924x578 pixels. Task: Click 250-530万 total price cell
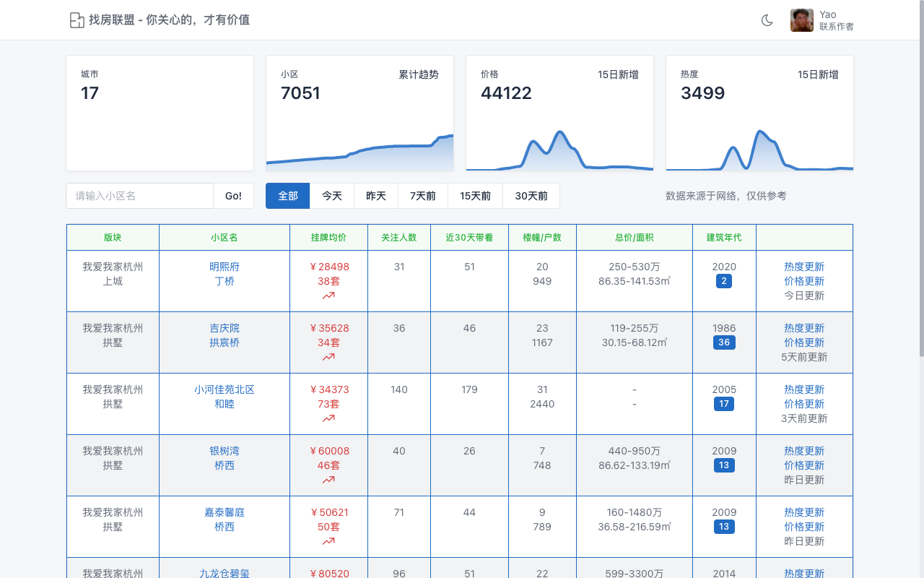(635, 267)
